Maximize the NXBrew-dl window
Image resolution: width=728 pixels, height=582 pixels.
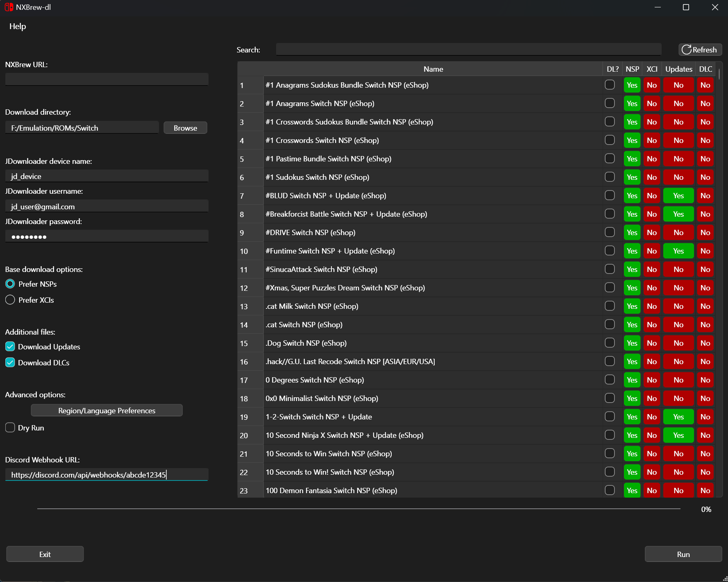click(686, 7)
